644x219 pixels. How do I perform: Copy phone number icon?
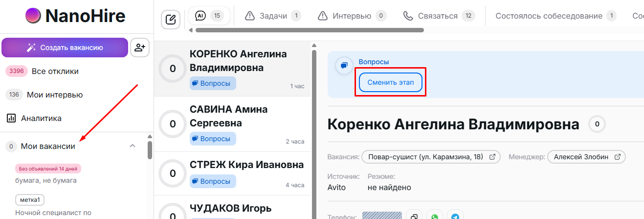(x=414, y=216)
